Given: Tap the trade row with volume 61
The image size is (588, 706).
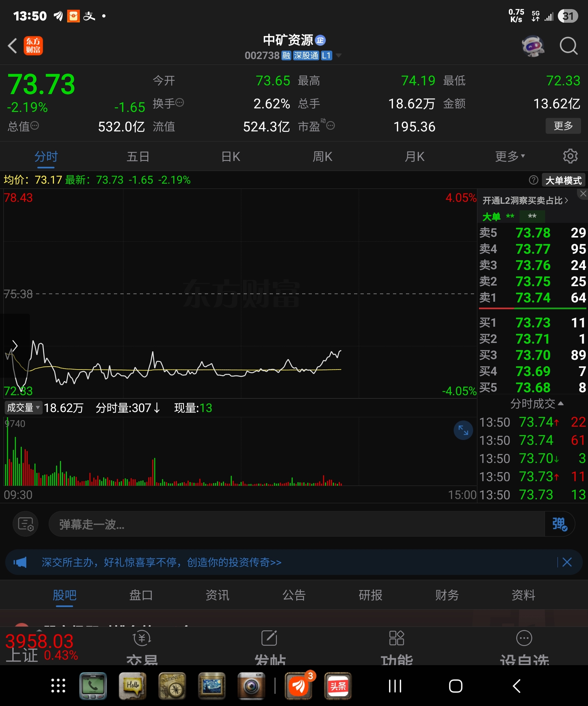Looking at the screenshot, I should (x=533, y=440).
